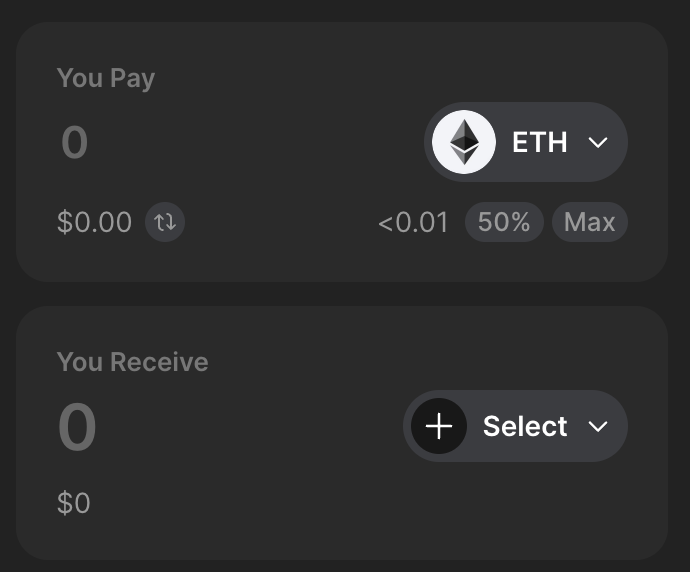The width and height of the screenshot is (690, 572).
Task: Click the Ethereum diamond logo icon
Action: pyautogui.click(x=464, y=142)
